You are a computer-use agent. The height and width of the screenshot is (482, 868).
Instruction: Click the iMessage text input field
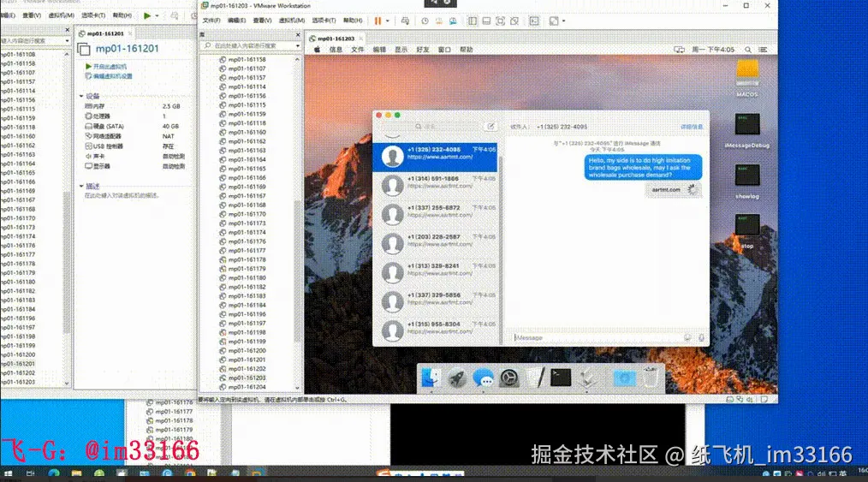(597, 337)
